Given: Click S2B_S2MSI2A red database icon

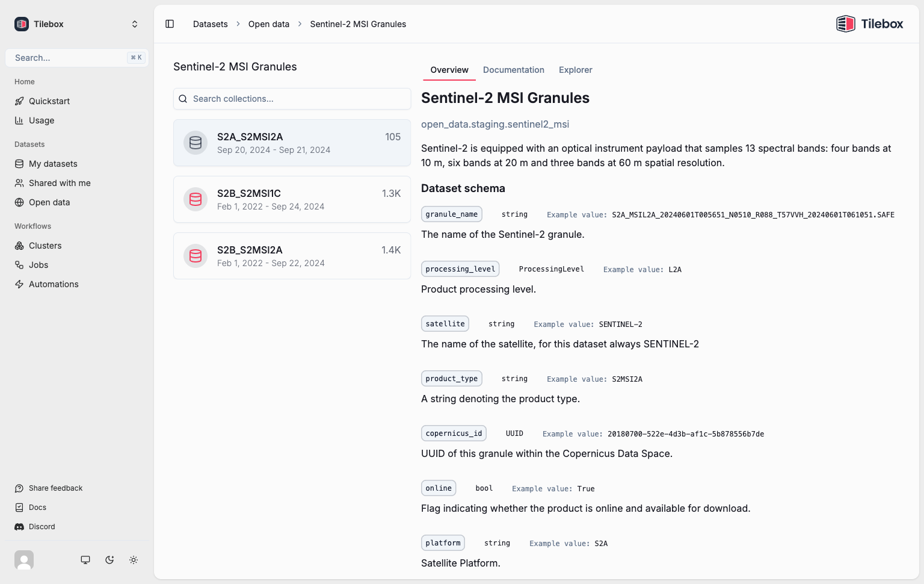Looking at the screenshot, I should point(196,256).
